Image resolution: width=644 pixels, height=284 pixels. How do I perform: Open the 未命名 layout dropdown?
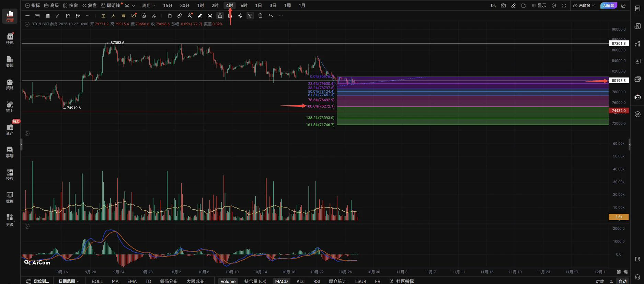pyautogui.click(x=584, y=5)
